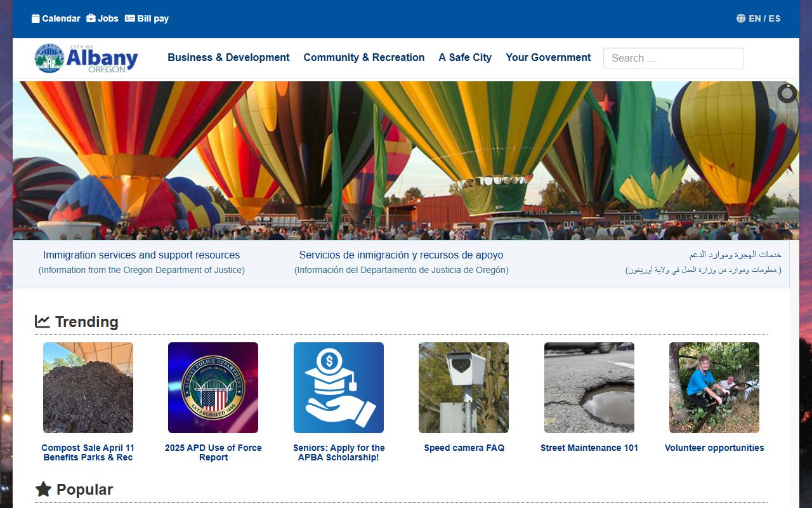The height and width of the screenshot is (508, 812).
Task: Open Volunteer opportunities link
Action: [714, 448]
